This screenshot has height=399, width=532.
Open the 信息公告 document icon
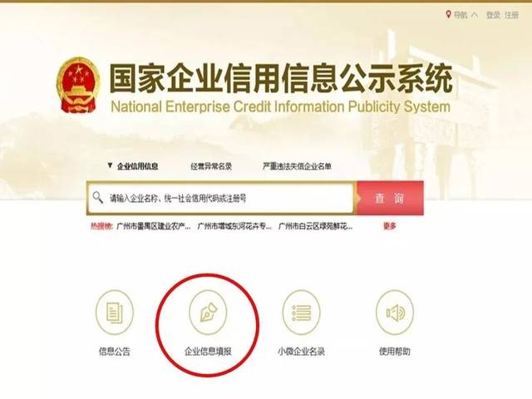click(x=115, y=313)
